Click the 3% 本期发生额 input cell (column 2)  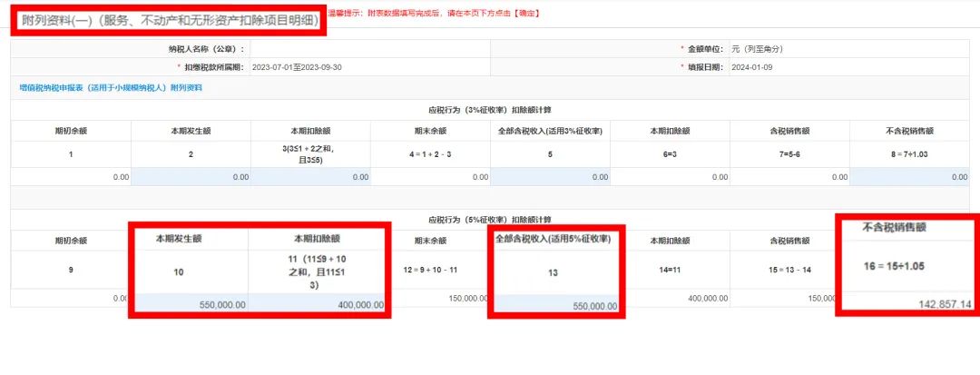pyautogui.click(x=191, y=177)
